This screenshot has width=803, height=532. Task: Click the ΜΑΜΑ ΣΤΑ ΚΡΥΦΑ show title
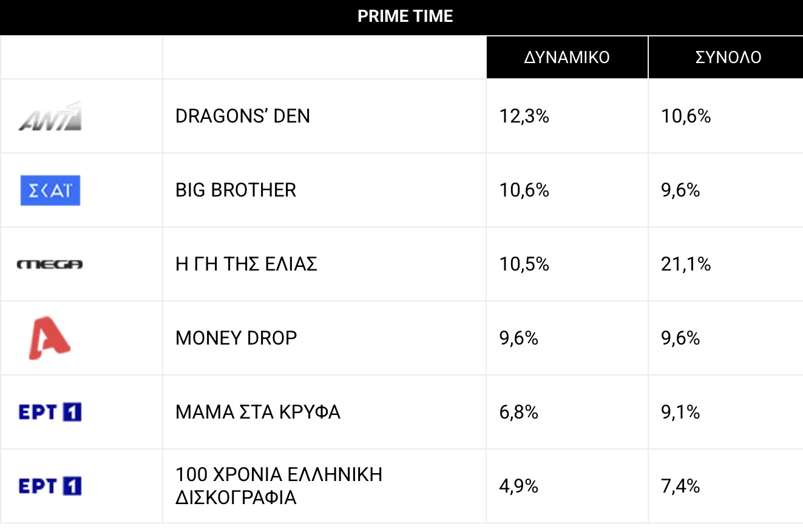pos(258,412)
